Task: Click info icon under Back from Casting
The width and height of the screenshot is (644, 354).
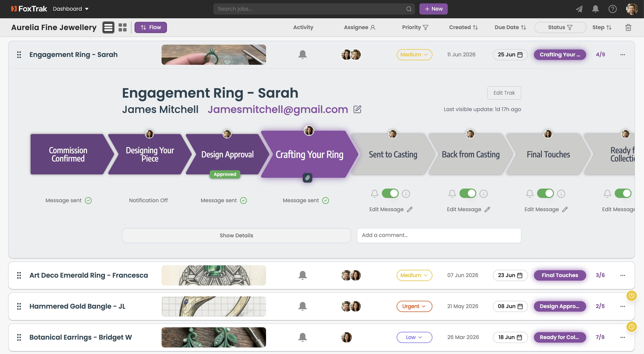Action: [483, 194]
